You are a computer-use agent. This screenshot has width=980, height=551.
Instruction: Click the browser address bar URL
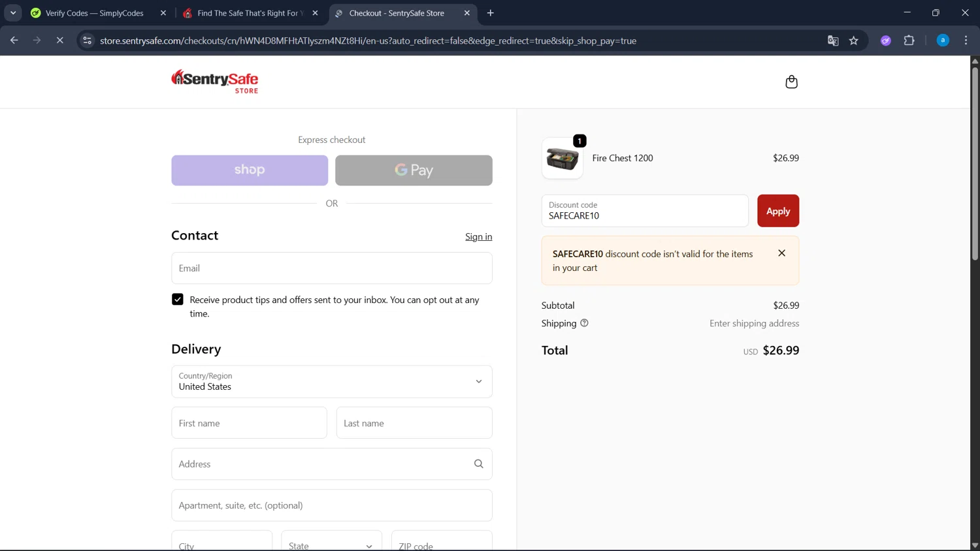click(368, 40)
